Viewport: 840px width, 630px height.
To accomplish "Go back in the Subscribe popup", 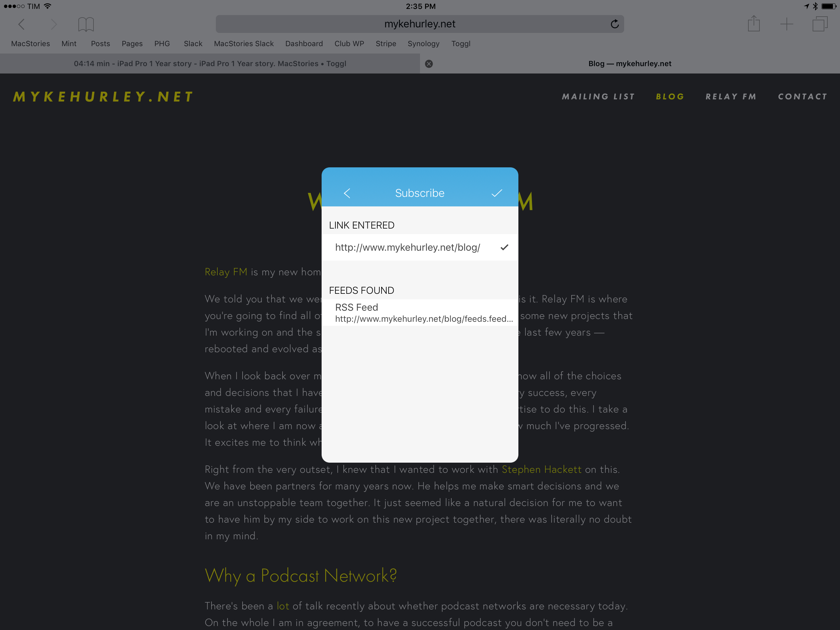I will click(347, 193).
